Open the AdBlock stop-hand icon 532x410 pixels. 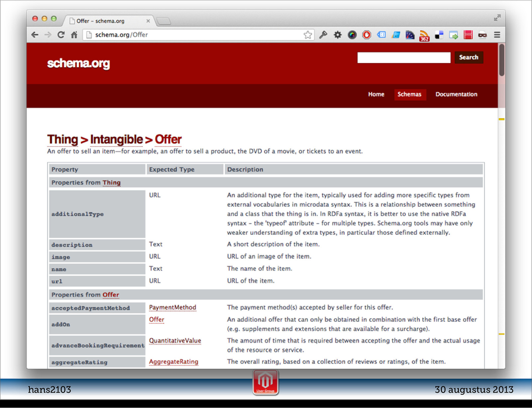(x=367, y=35)
